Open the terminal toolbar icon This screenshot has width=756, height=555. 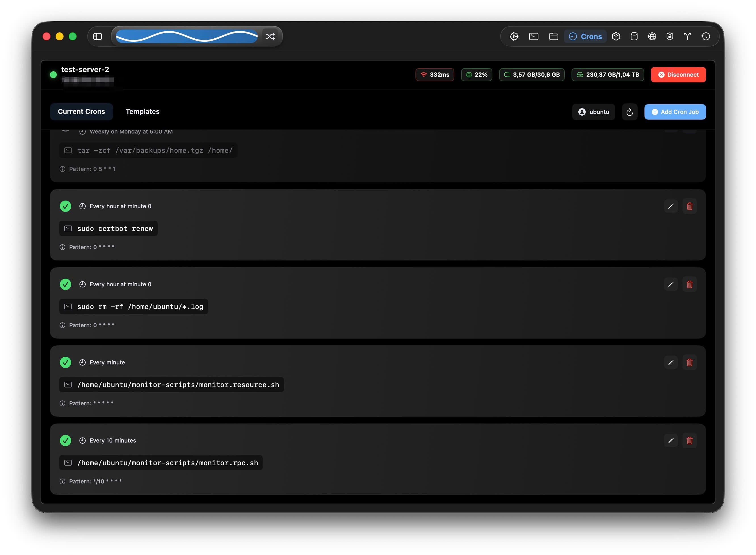tap(534, 36)
